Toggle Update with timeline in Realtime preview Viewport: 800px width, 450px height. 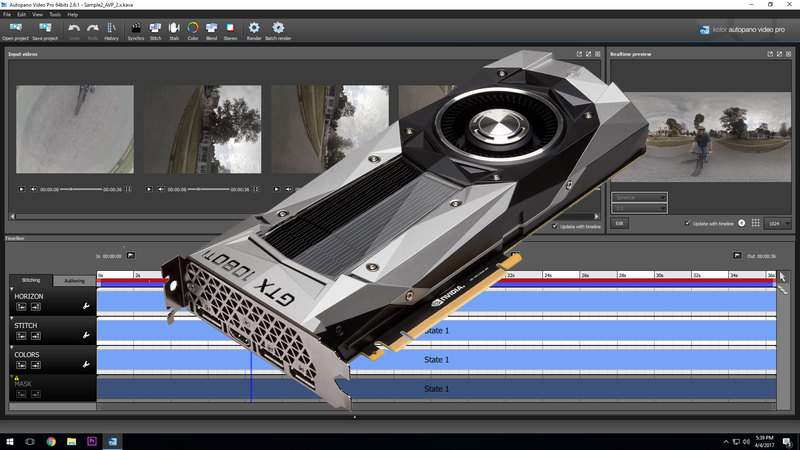click(688, 223)
